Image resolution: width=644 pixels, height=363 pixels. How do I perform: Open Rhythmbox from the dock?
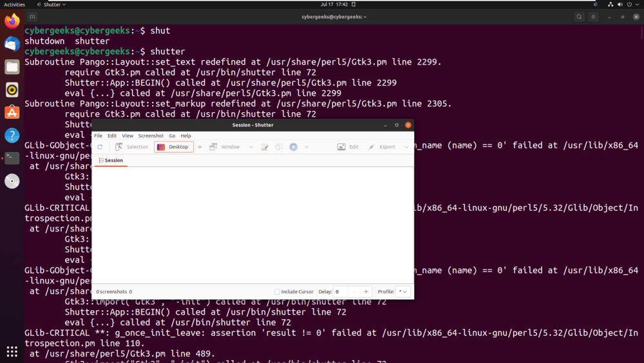(x=12, y=90)
